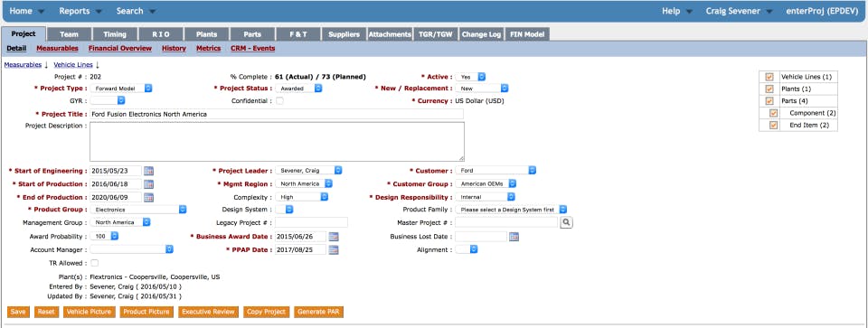
Task: Click the Generate PAR button
Action: point(319,312)
